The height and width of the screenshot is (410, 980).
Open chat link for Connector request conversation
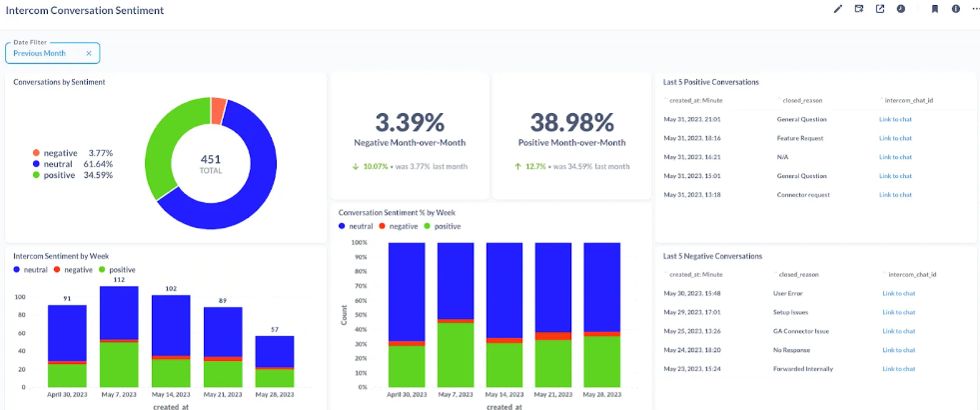click(895, 195)
